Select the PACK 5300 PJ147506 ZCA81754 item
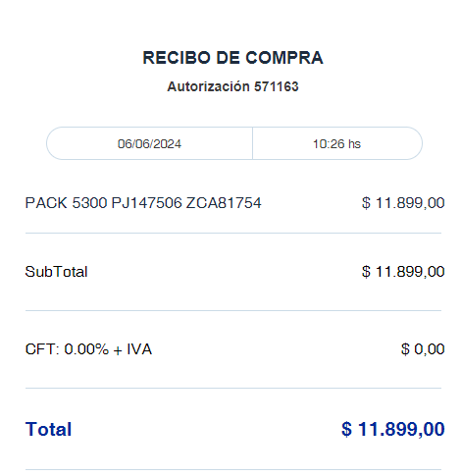 143,203
